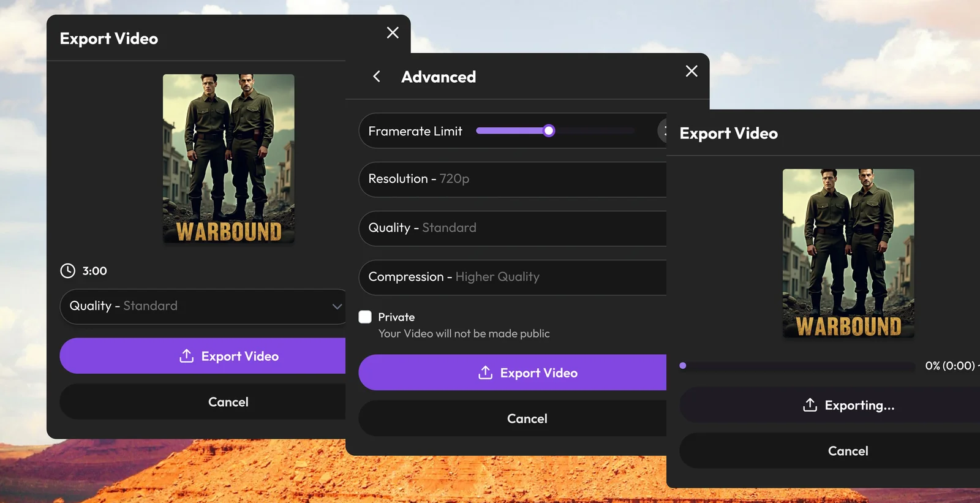Screen dimensions: 980x503
Task: Click the upload icon beside Exporting...
Action: [x=810, y=405]
